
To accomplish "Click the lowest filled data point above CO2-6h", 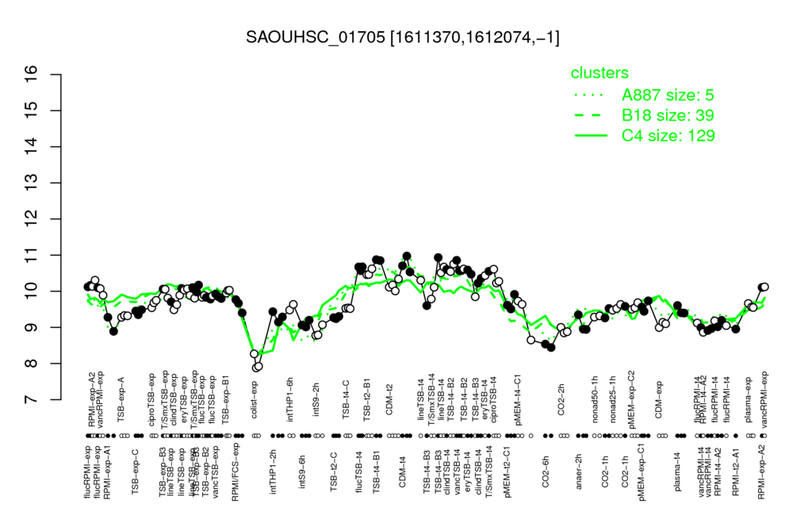I will [552, 348].
